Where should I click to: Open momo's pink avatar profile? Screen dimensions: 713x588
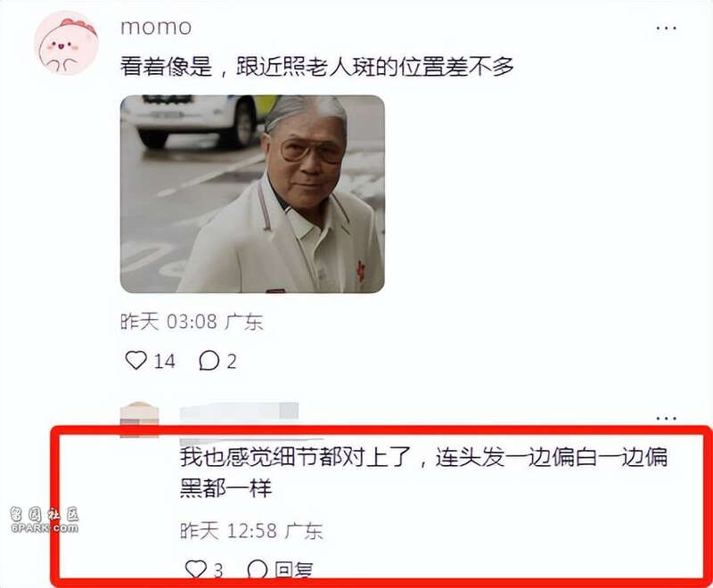coord(67,43)
